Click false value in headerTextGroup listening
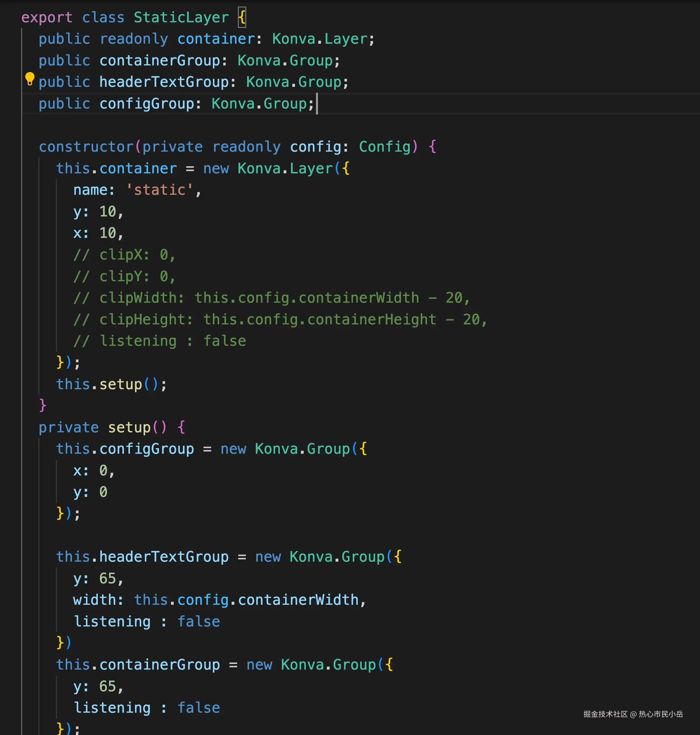This screenshot has height=735, width=700. [x=199, y=622]
